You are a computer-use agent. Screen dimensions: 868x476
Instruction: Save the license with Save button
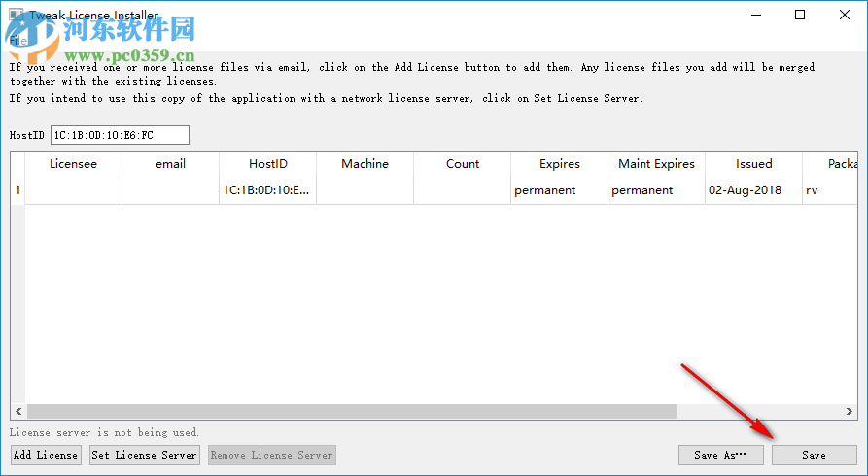815,455
